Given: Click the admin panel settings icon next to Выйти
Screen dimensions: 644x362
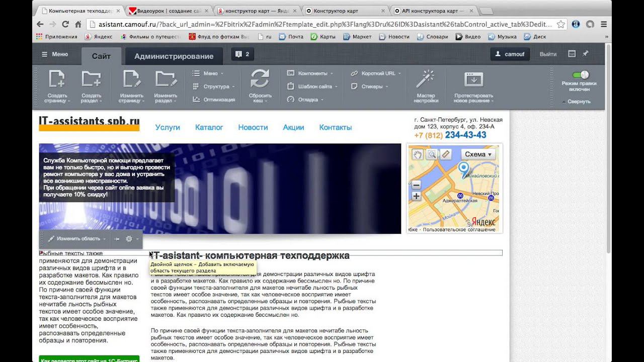Looking at the screenshot, I should point(572,54).
